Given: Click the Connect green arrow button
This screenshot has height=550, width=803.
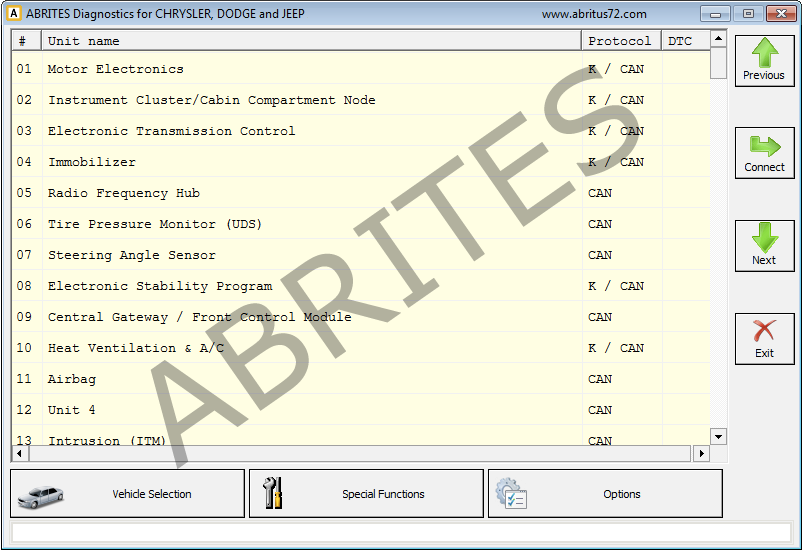Looking at the screenshot, I should [x=765, y=153].
